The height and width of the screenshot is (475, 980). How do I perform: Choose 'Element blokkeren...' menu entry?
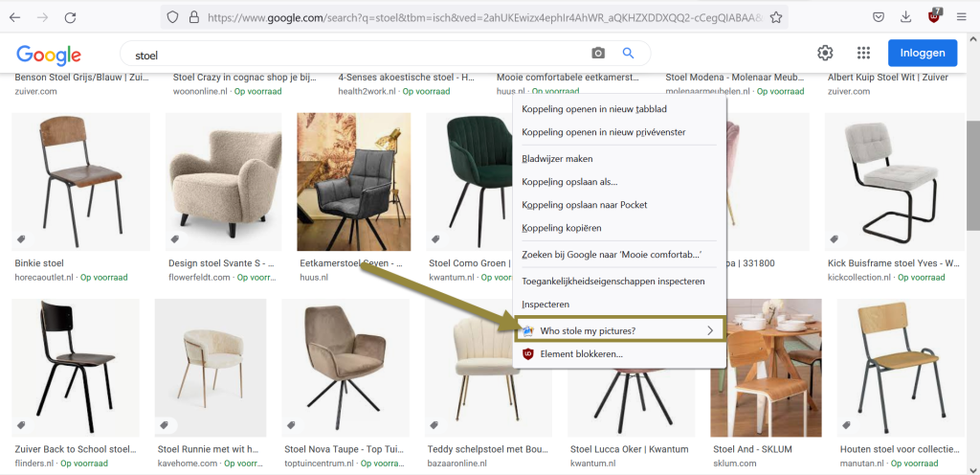pos(581,353)
